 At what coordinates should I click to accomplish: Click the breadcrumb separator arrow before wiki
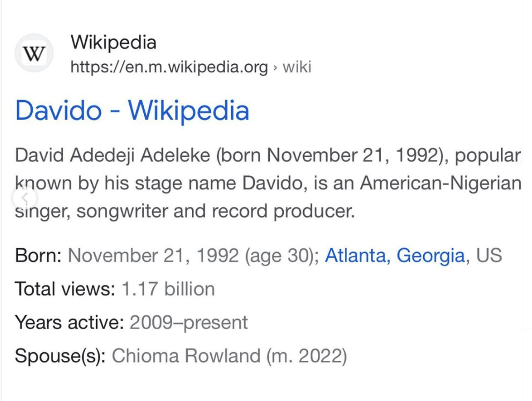pos(275,68)
